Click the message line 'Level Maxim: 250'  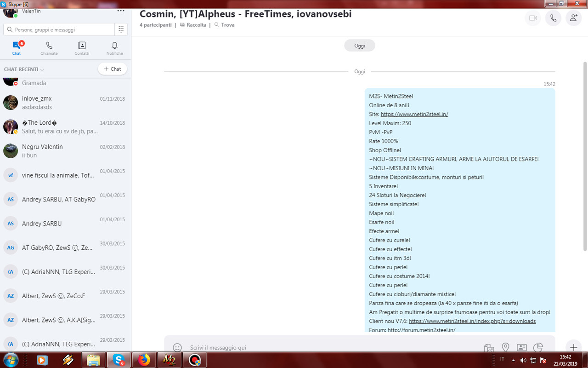pos(390,123)
